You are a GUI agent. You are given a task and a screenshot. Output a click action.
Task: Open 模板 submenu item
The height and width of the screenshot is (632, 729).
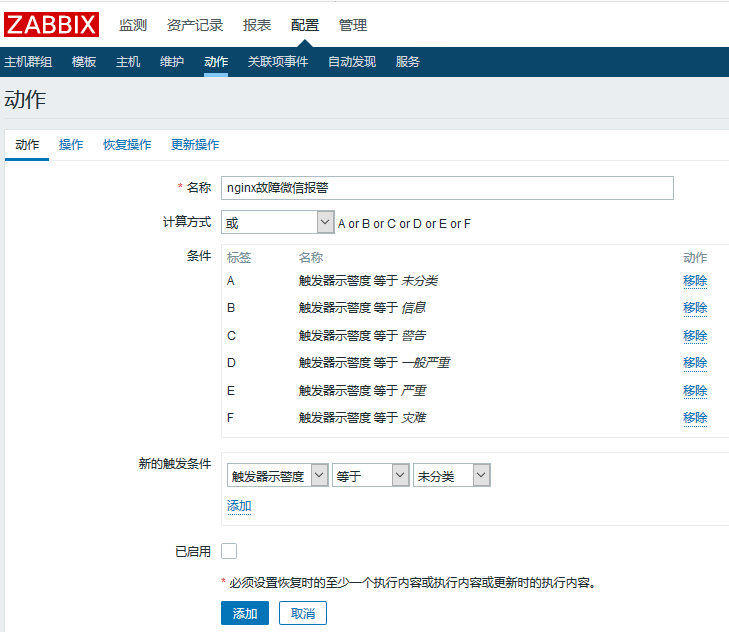coord(84,62)
